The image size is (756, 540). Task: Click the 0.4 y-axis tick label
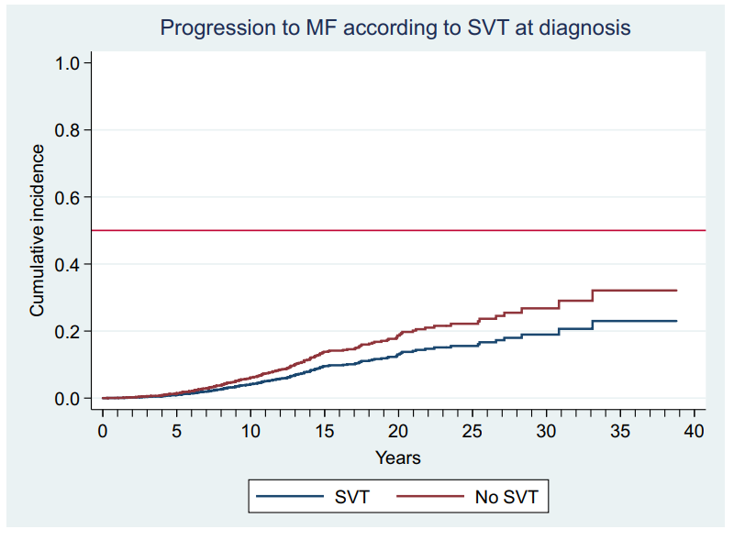(68, 264)
